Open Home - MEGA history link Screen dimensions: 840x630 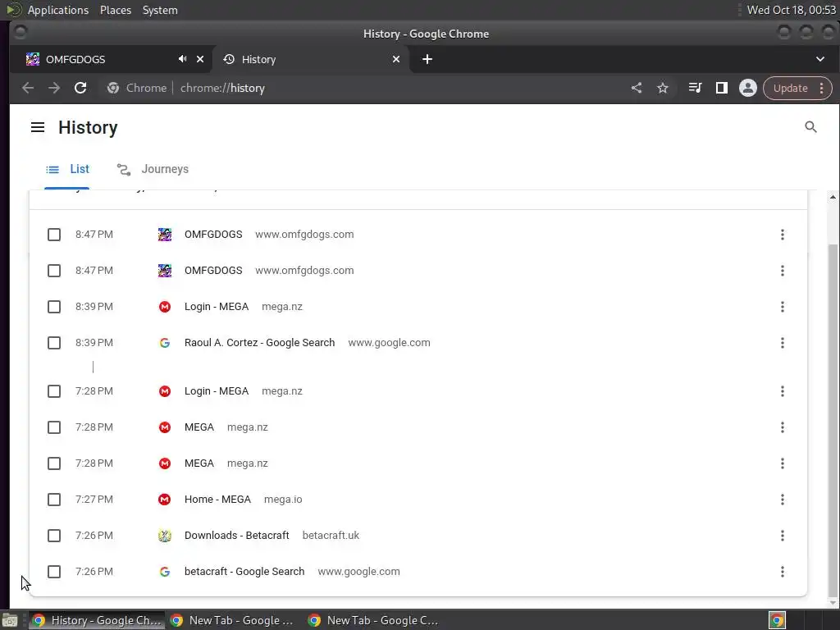coord(217,500)
